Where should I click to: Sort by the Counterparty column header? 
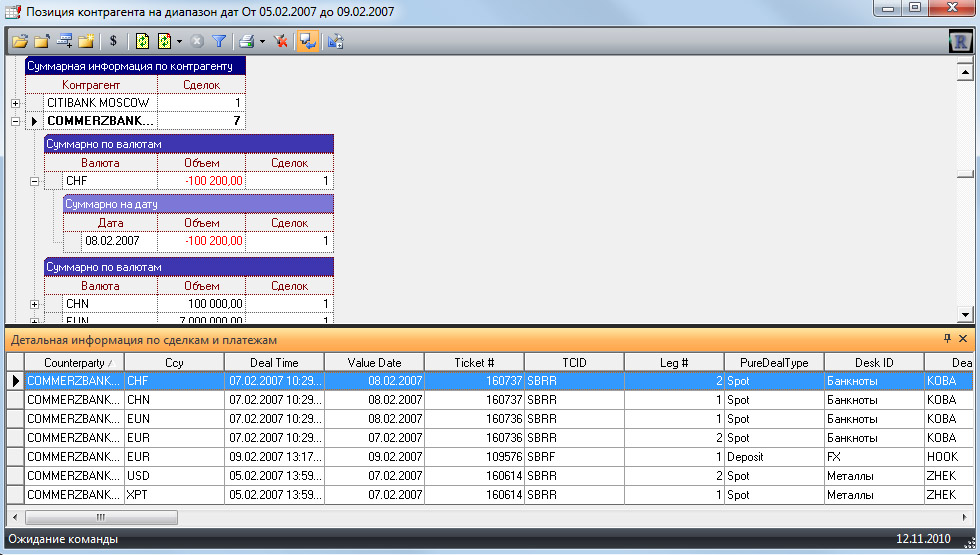(x=74, y=362)
